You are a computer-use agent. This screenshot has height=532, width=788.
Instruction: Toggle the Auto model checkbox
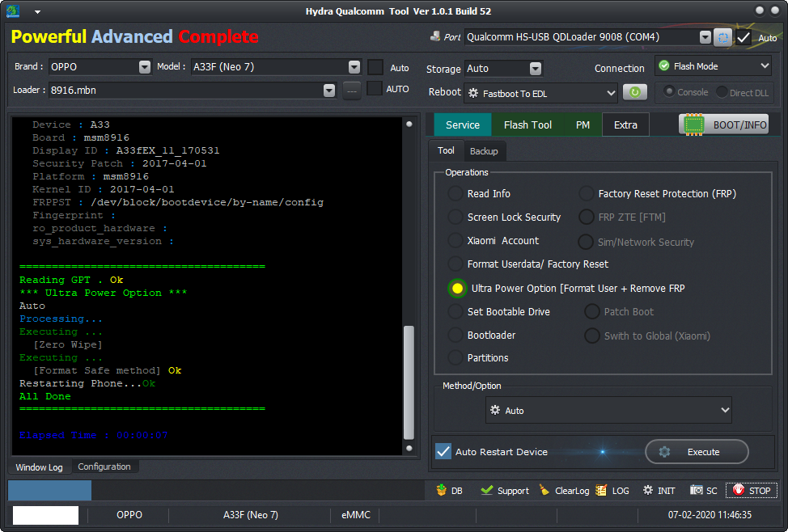coord(375,67)
